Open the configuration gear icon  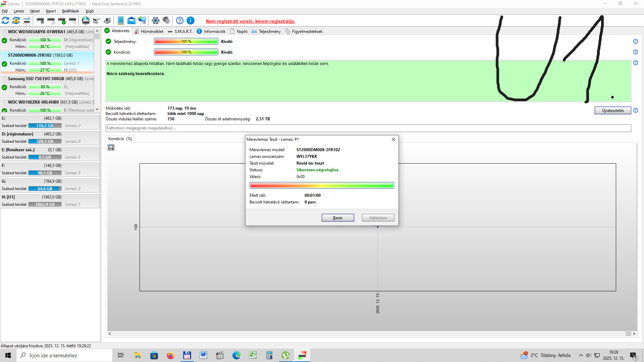(x=155, y=20)
